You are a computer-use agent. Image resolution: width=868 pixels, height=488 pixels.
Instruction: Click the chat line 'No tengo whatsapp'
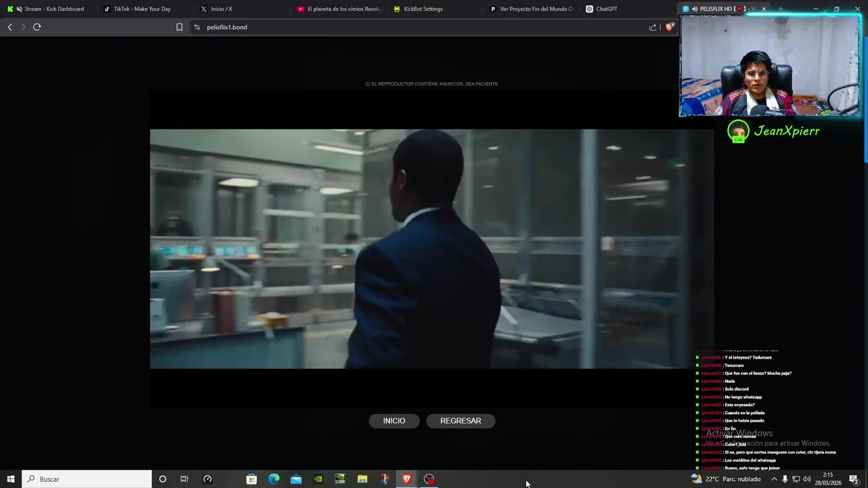click(x=743, y=397)
